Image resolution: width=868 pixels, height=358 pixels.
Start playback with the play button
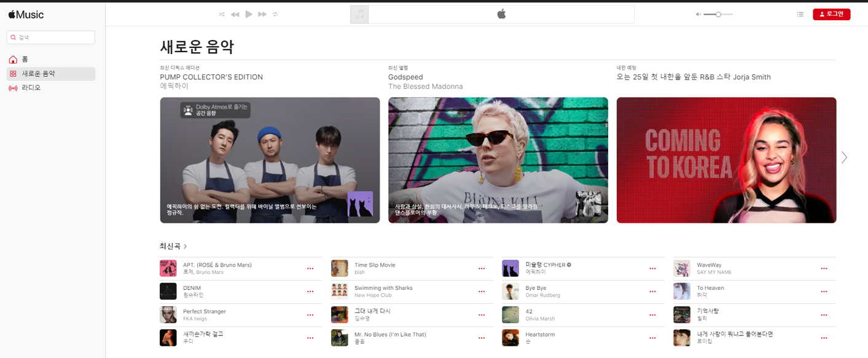(249, 14)
